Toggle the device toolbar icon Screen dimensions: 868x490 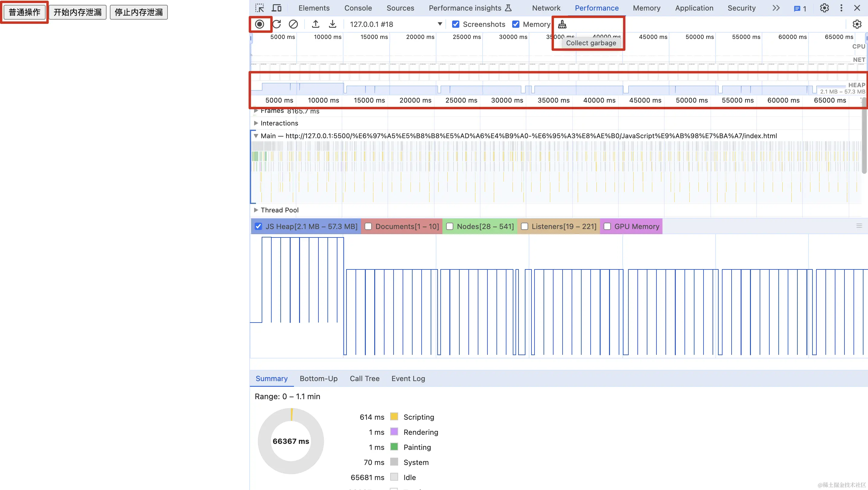click(x=277, y=8)
